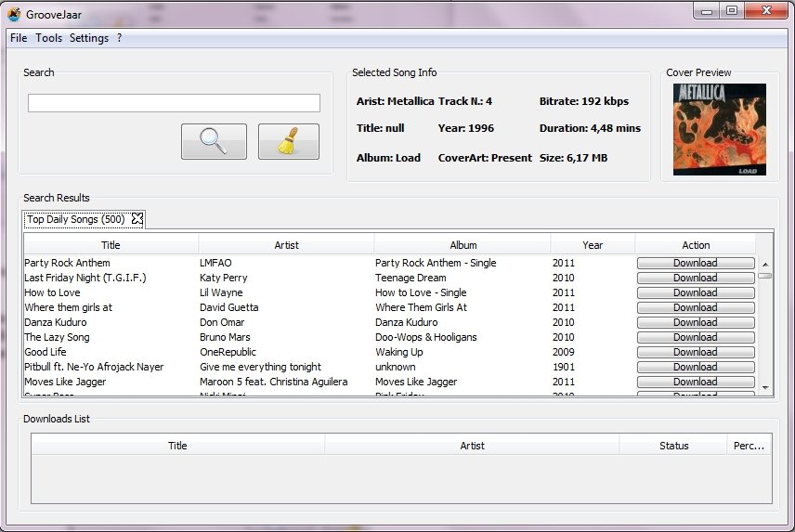
Task: Open the Tools menu
Action: coord(48,38)
